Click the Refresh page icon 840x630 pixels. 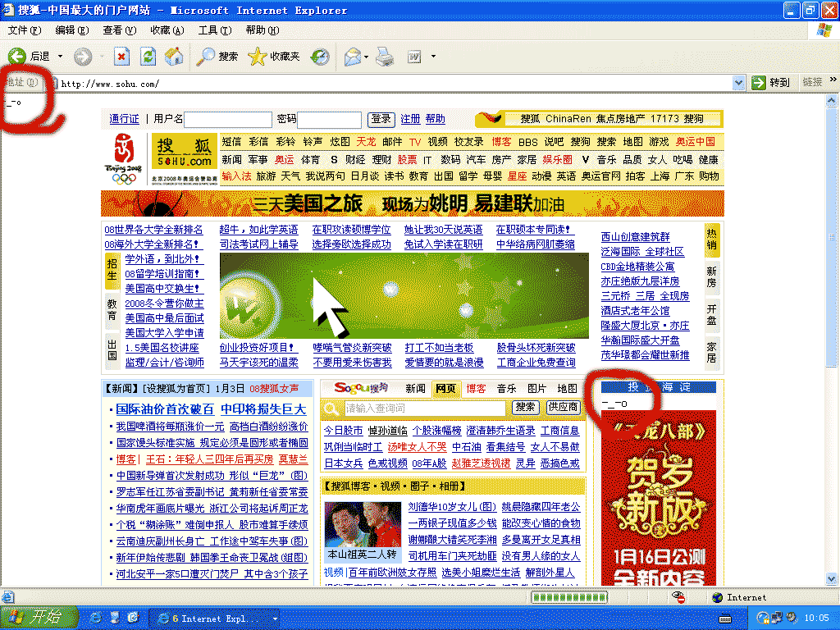pyautogui.click(x=148, y=57)
